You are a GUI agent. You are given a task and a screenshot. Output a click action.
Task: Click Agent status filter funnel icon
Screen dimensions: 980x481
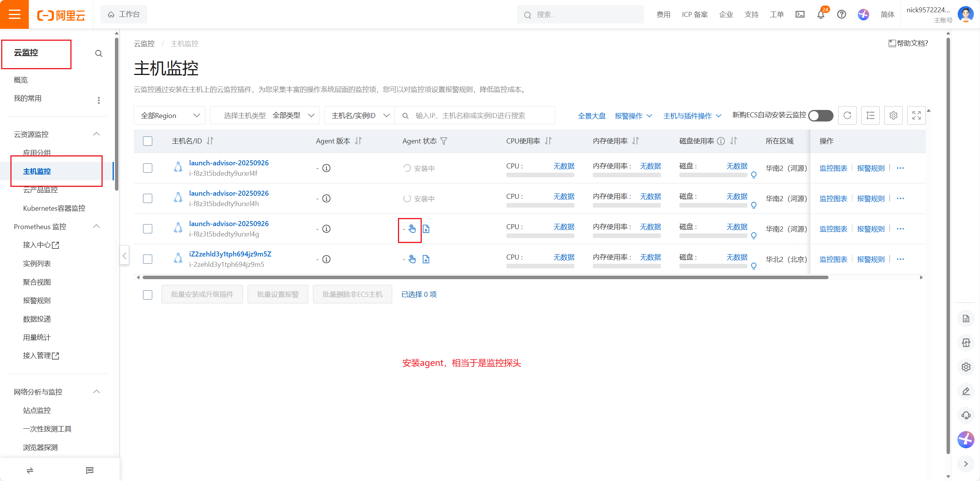click(x=444, y=141)
